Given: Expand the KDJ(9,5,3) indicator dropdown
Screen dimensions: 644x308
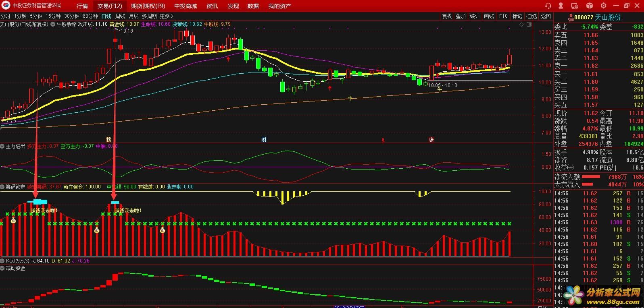Looking at the screenshot, I should pyautogui.click(x=2, y=261).
